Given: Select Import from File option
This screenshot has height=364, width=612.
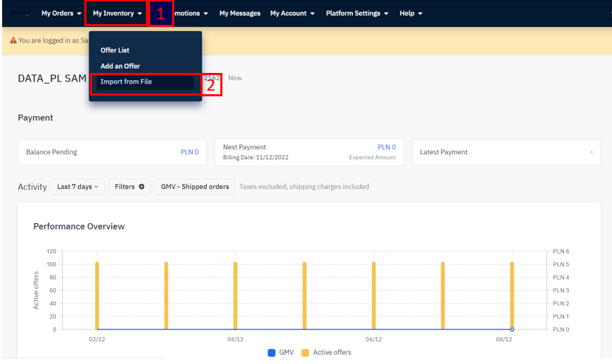Looking at the screenshot, I should click(144, 81).
